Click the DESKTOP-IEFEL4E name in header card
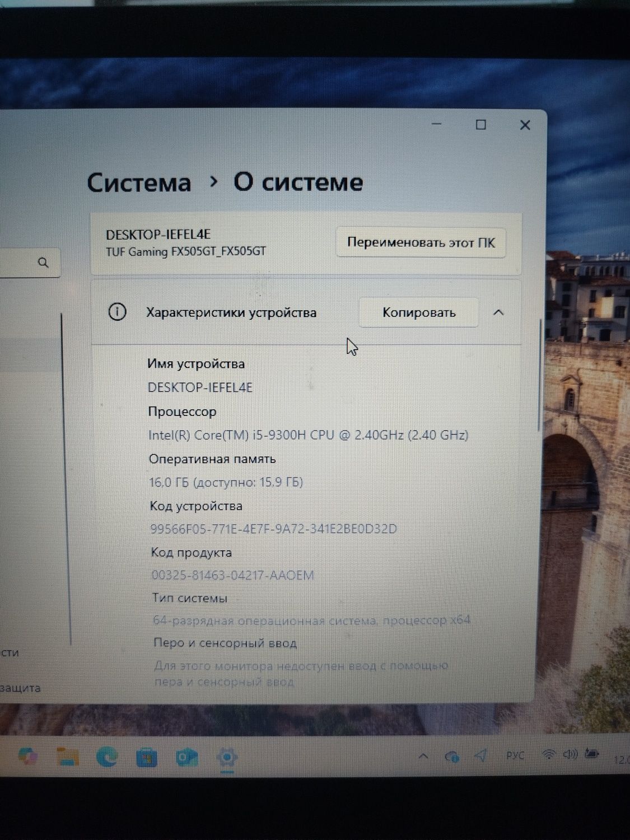Viewport: 630px width, 840px height. (158, 235)
